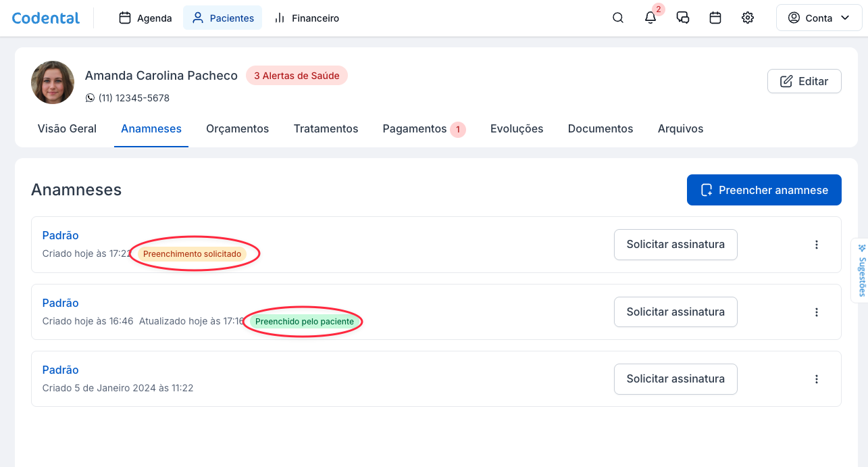Open settings gear icon
The image size is (868, 467).
[748, 18]
